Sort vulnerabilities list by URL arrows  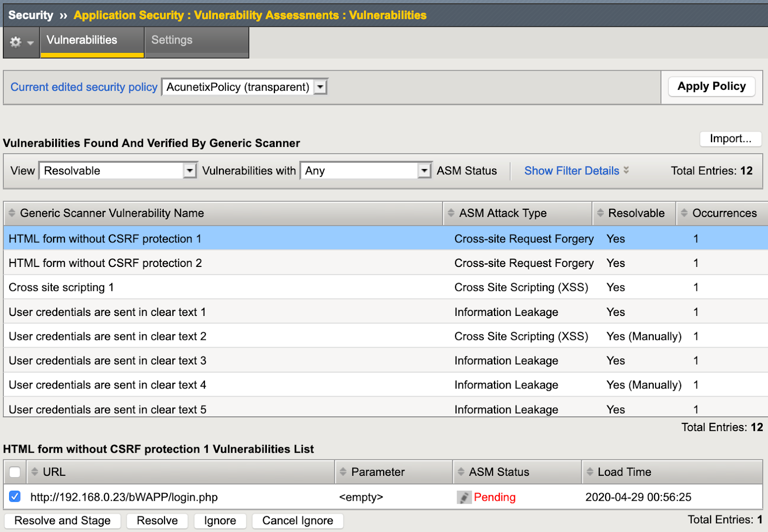pos(35,472)
